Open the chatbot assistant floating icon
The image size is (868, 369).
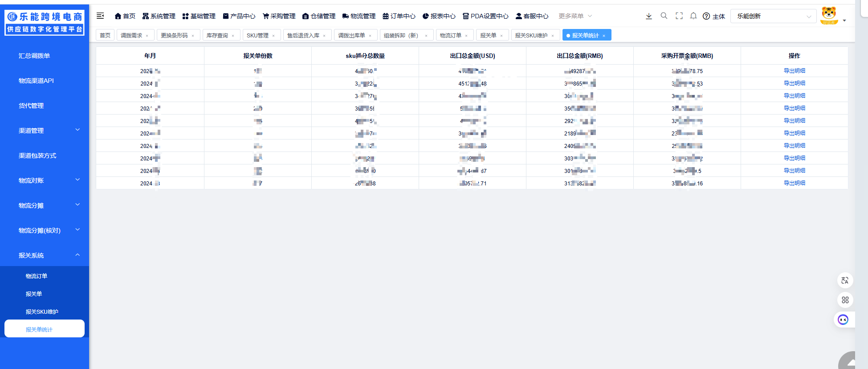(x=843, y=320)
